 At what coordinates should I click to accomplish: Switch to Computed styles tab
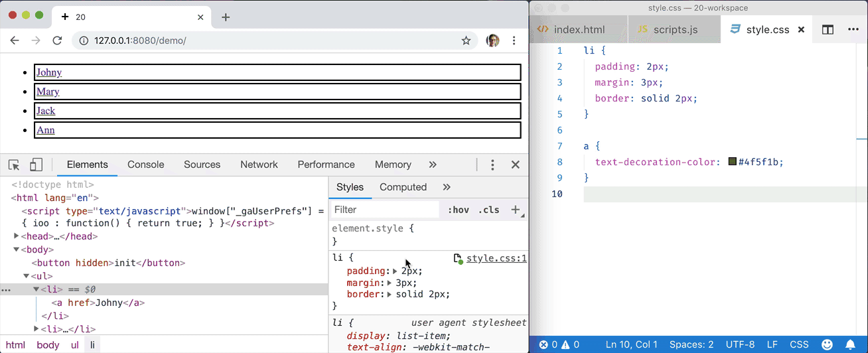click(403, 187)
